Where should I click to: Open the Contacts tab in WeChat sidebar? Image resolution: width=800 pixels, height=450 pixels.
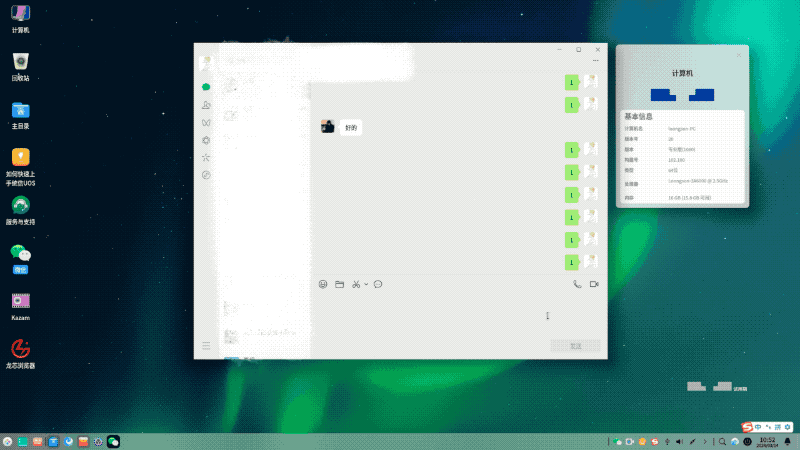click(x=206, y=105)
